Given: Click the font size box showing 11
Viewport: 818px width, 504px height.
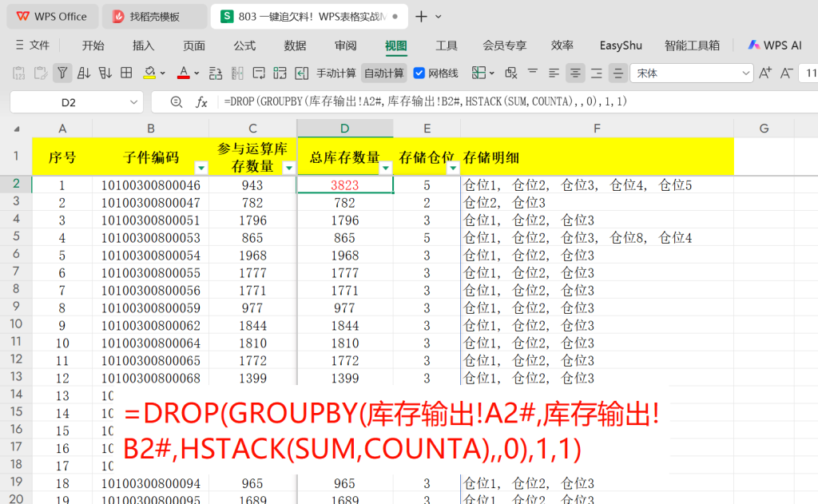Looking at the screenshot, I should click(x=808, y=73).
